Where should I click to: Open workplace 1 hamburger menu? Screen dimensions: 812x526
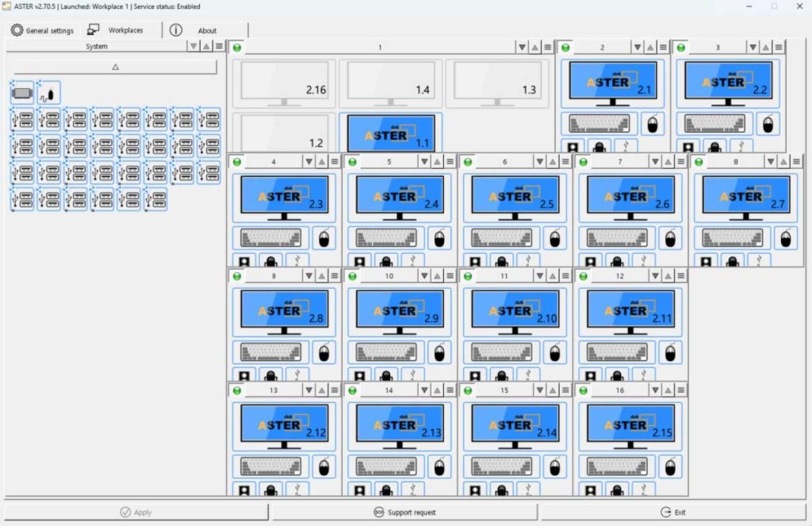pos(548,48)
